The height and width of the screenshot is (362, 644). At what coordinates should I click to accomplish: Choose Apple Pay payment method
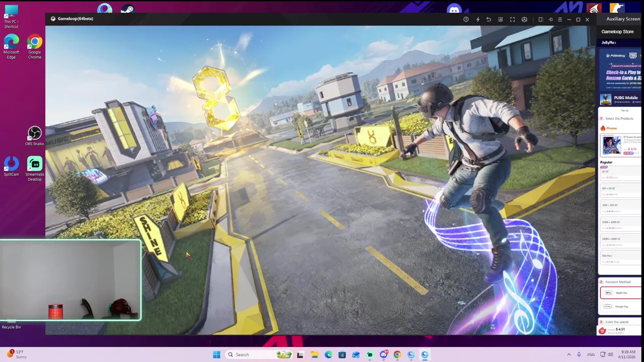(620, 293)
